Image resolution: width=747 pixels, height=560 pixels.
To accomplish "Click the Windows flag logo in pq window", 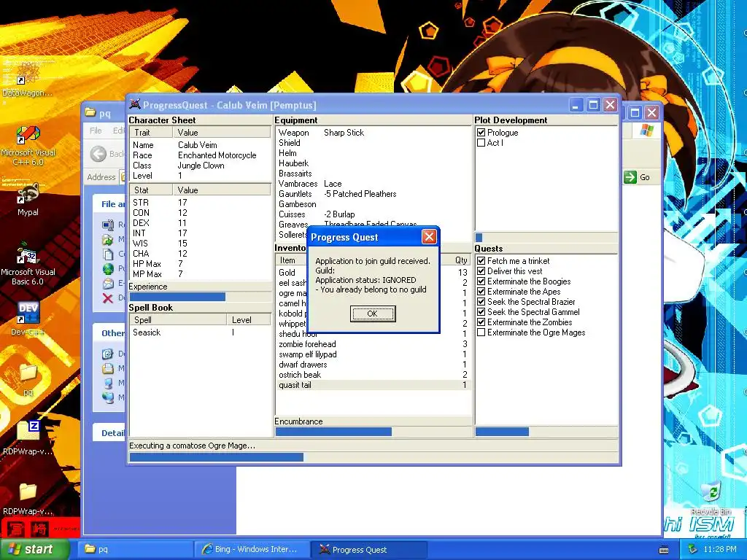I will point(646,130).
